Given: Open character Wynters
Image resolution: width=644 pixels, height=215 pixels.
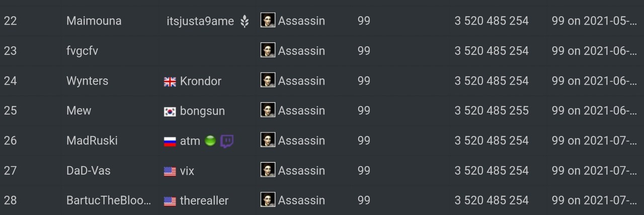Looking at the screenshot, I should (87, 81).
